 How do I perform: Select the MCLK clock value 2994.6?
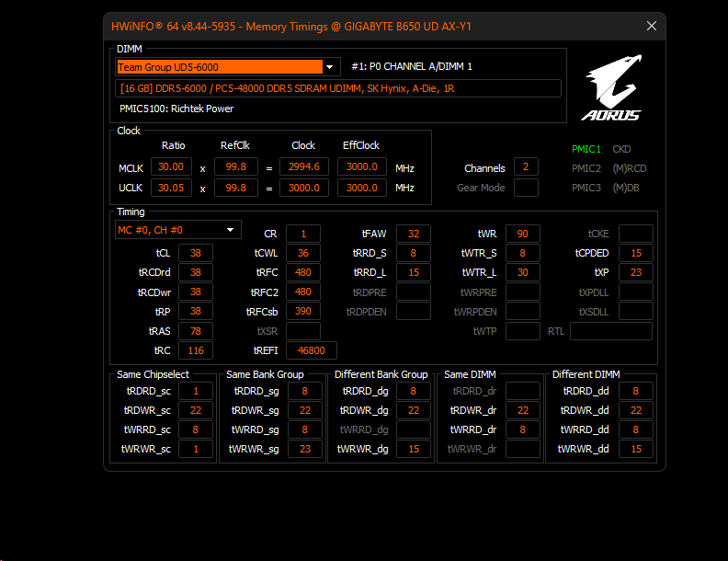click(x=304, y=166)
